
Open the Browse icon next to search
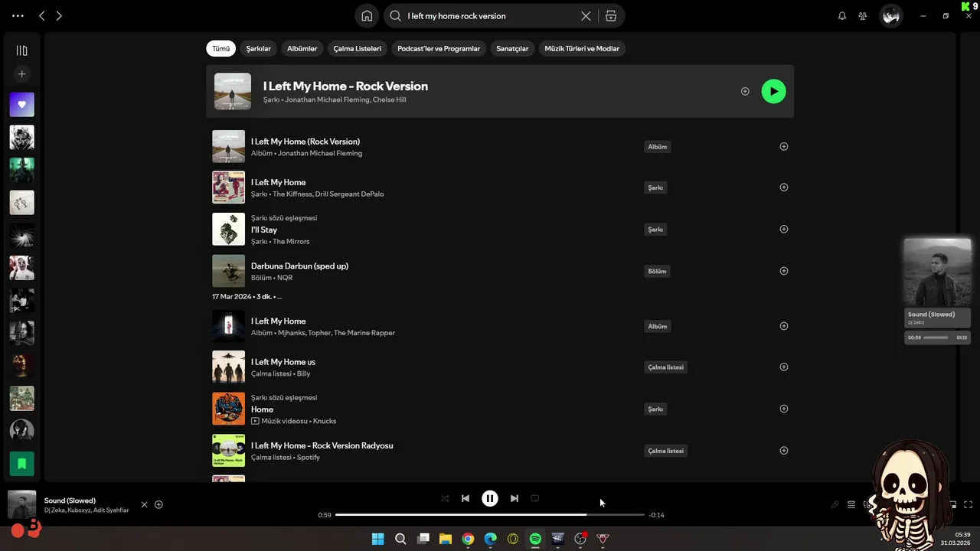click(610, 16)
